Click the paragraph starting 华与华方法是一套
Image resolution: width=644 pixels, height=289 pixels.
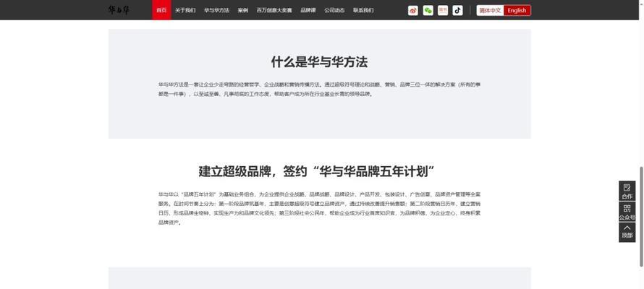[x=319, y=89]
